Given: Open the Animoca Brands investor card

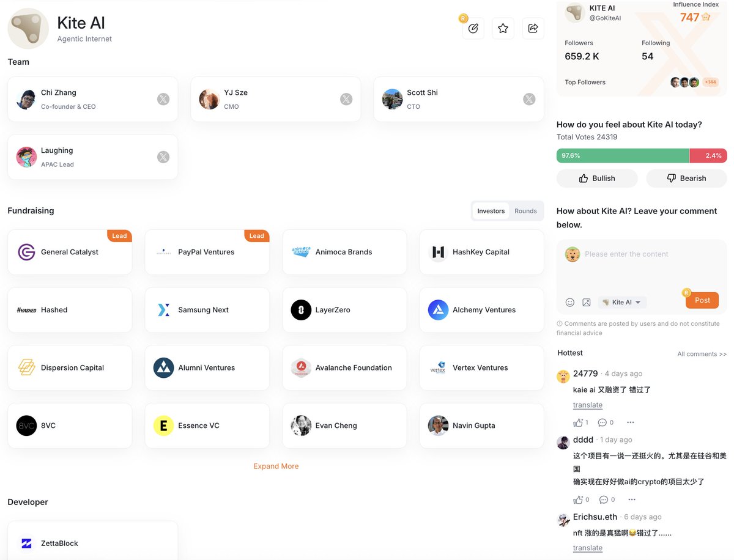Looking at the screenshot, I should click(344, 252).
